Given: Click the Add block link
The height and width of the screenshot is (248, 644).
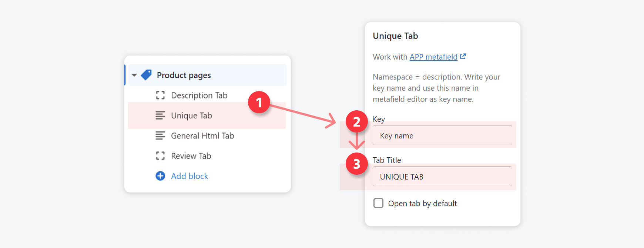Looking at the screenshot, I should tap(189, 176).
